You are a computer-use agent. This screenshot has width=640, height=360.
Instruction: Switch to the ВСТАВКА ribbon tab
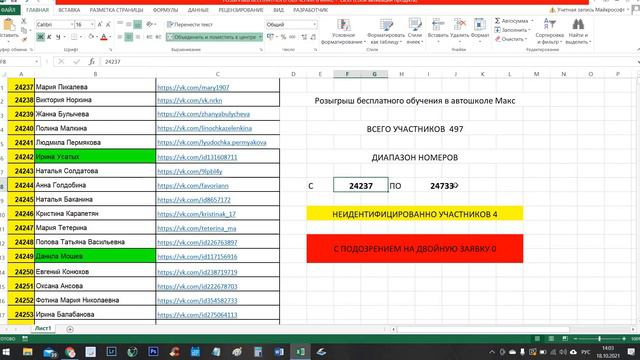[x=69, y=10]
